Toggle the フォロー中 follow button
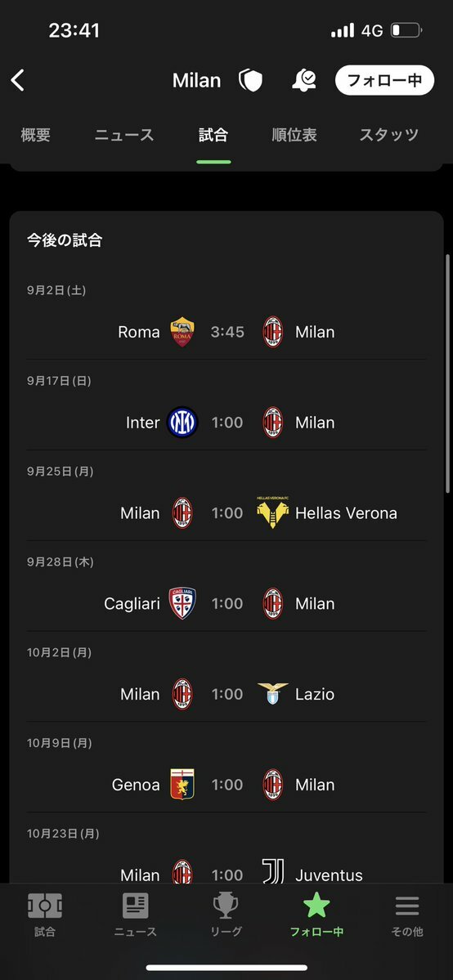 pos(384,80)
